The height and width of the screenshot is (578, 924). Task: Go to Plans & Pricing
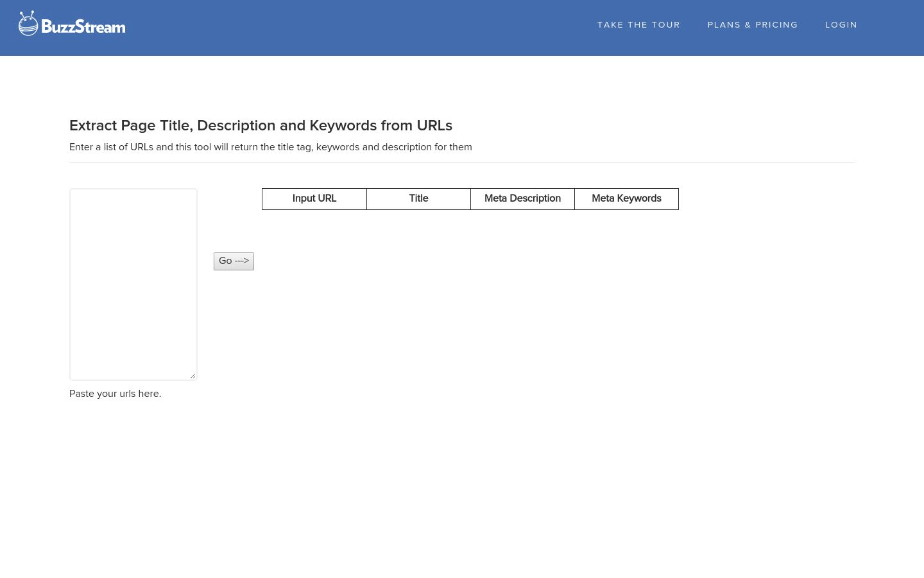click(x=752, y=25)
